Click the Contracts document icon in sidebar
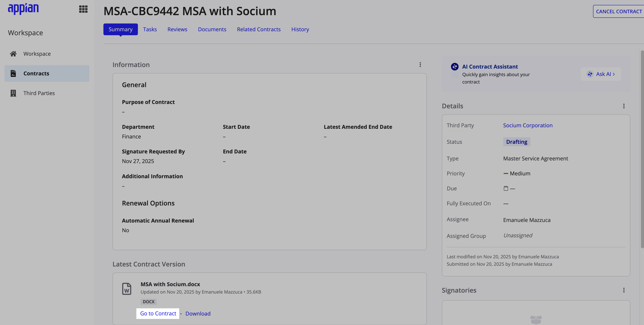644x325 pixels. (x=13, y=73)
